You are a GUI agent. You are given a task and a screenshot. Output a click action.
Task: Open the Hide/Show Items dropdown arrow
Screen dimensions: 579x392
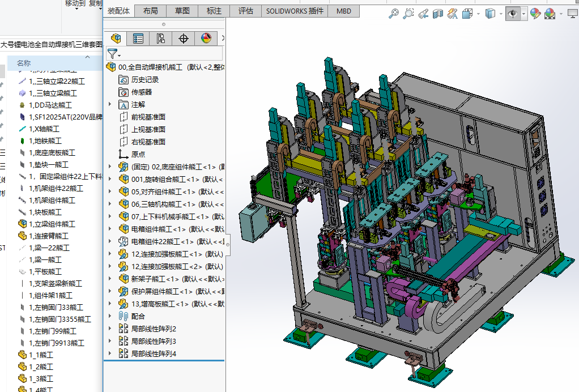point(523,14)
